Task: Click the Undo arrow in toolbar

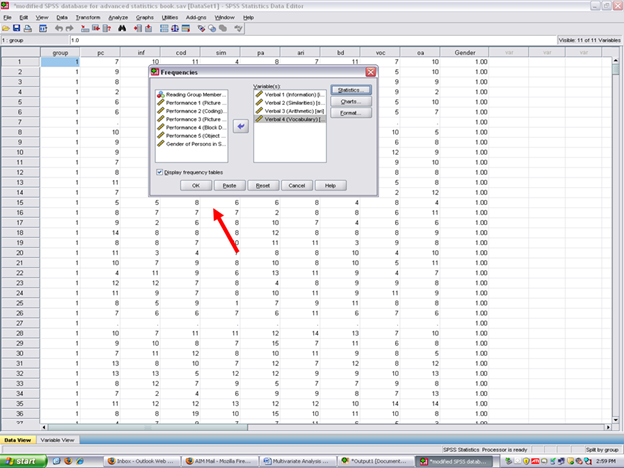Action: point(59,28)
